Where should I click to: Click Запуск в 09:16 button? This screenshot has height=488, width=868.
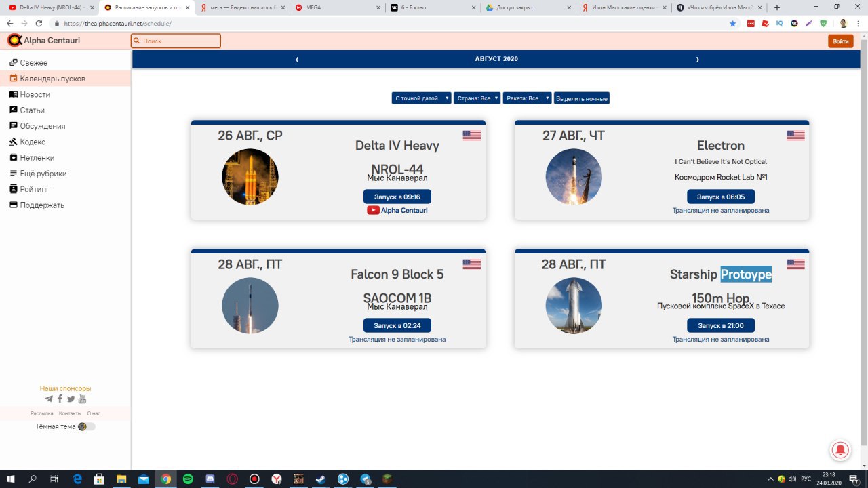tap(397, 197)
